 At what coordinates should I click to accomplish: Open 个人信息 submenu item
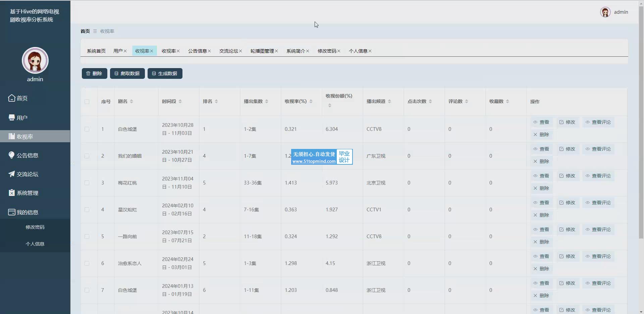(x=35, y=244)
